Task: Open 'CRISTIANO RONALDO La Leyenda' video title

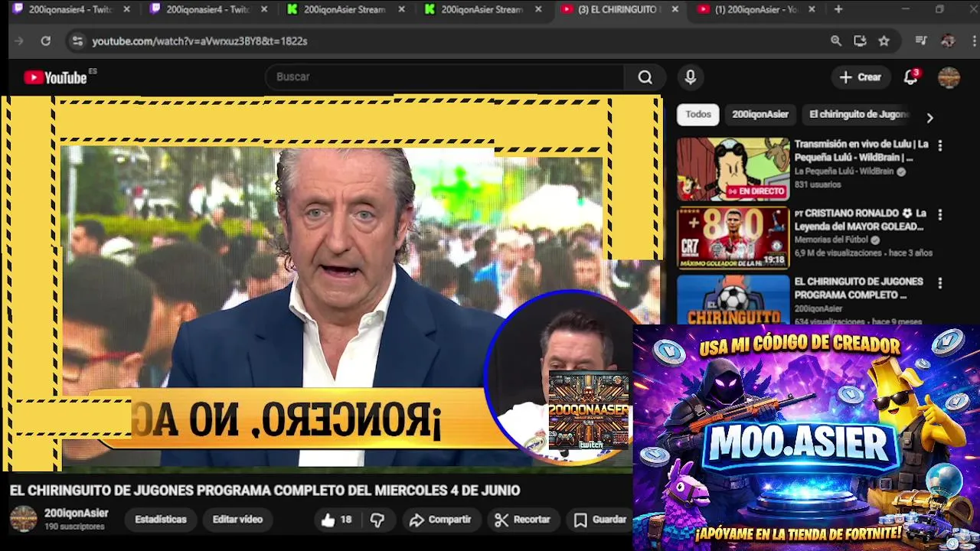Action: click(x=861, y=220)
